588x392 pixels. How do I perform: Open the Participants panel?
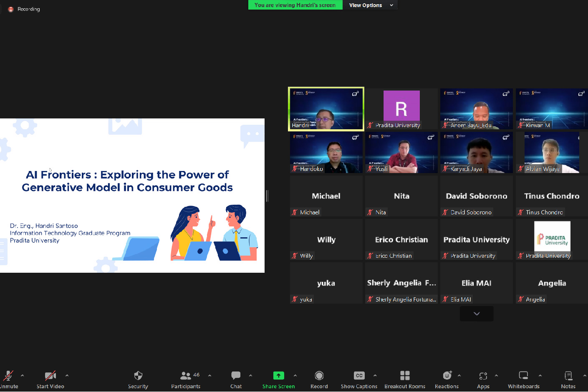tap(186, 376)
